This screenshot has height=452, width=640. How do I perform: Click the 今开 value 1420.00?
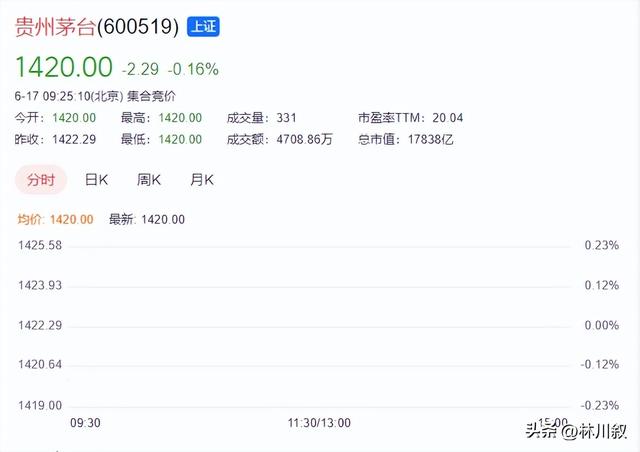(x=74, y=118)
